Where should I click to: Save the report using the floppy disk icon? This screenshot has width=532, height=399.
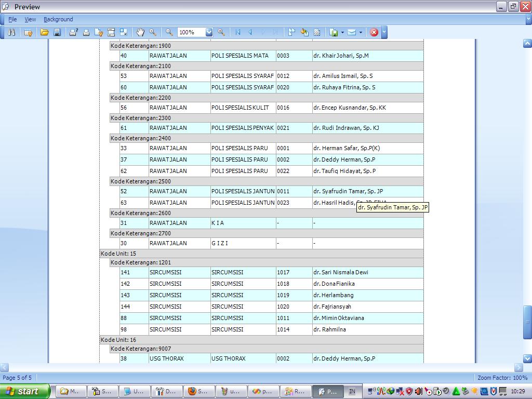(x=57, y=32)
